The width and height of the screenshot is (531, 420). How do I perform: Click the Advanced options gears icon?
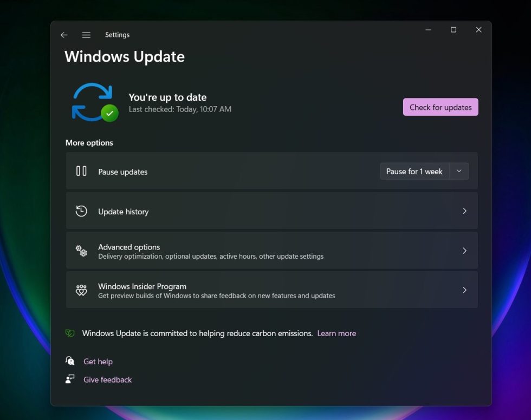[x=81, y=251]
